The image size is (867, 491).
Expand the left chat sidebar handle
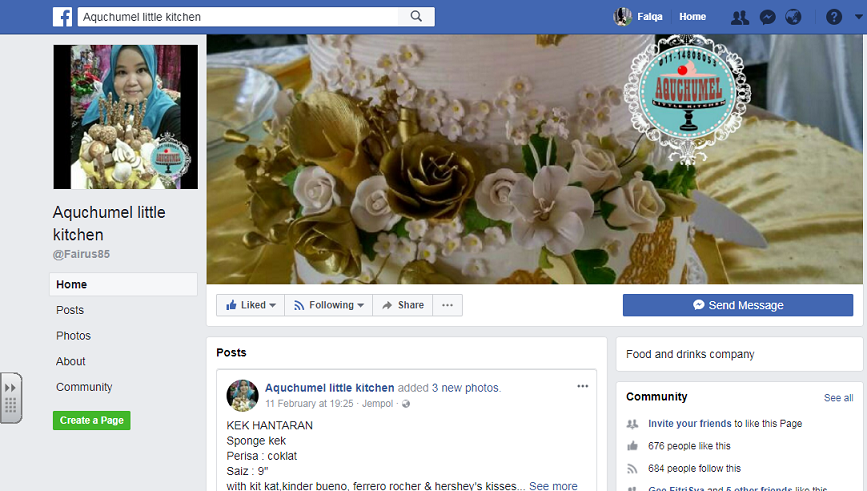tap(10, 397)
